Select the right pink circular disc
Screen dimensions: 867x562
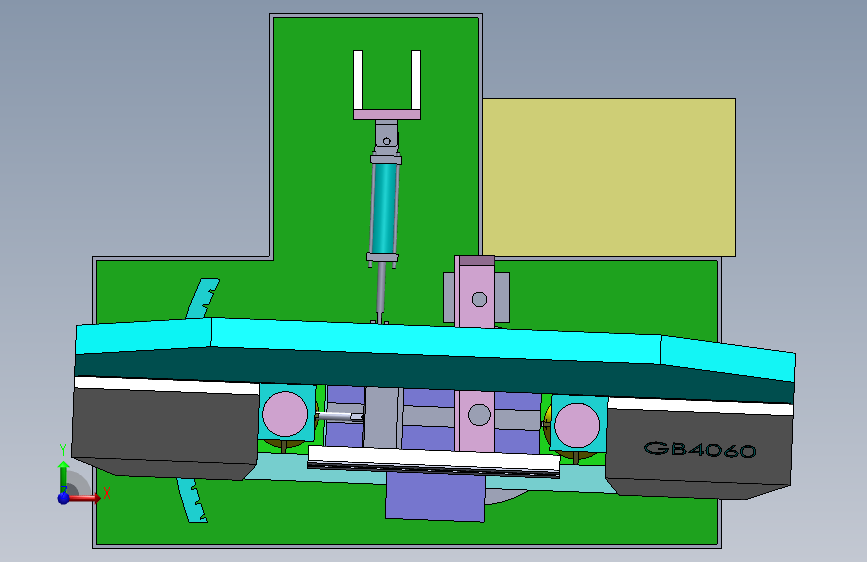pos(577,425)
